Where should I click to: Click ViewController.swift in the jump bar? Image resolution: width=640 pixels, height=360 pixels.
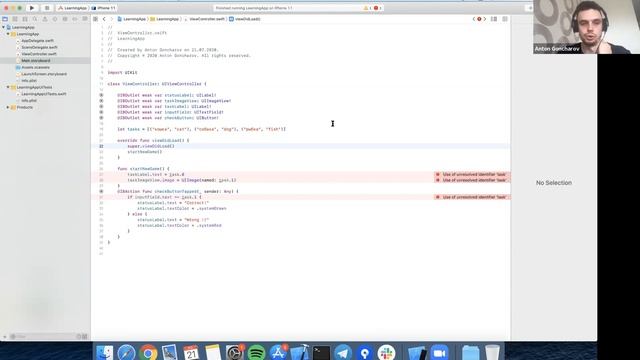[205, 19]
